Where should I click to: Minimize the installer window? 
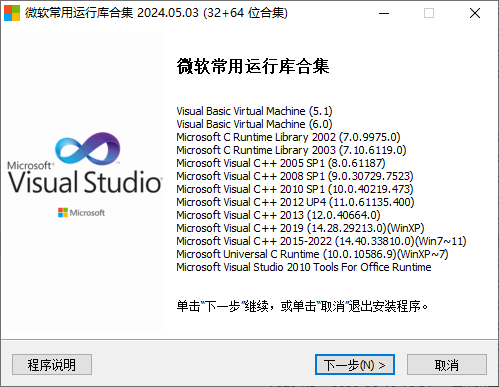(384, 13)
